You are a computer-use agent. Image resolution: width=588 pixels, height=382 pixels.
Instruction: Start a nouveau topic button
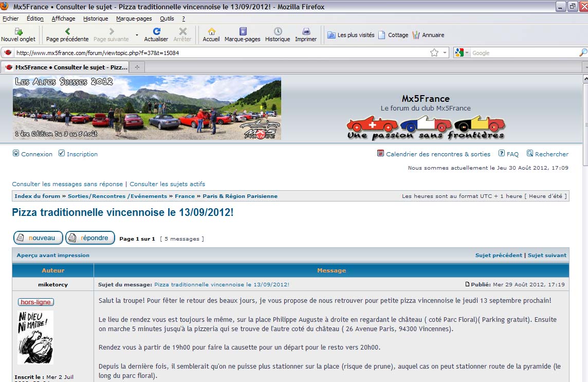click(38, 238)
